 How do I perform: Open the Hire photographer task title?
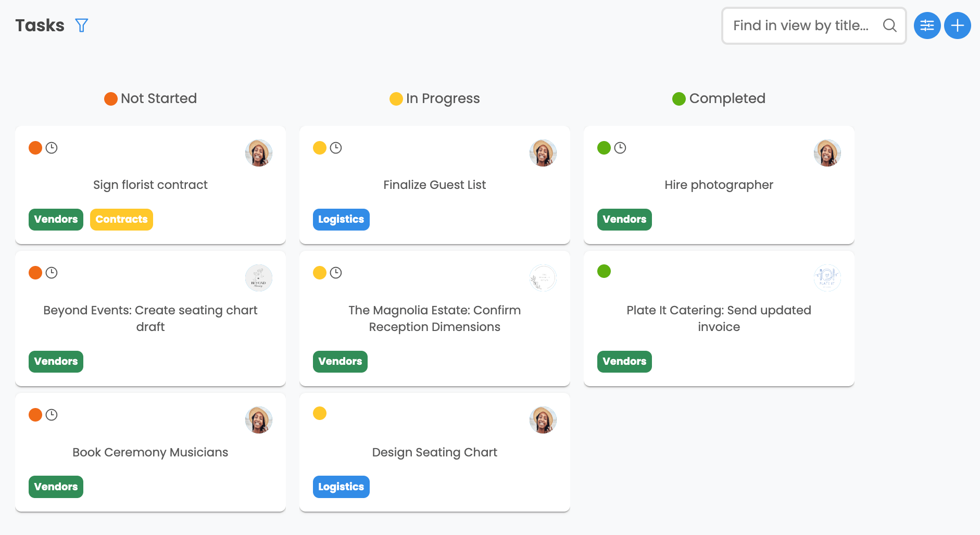[719, 185]
